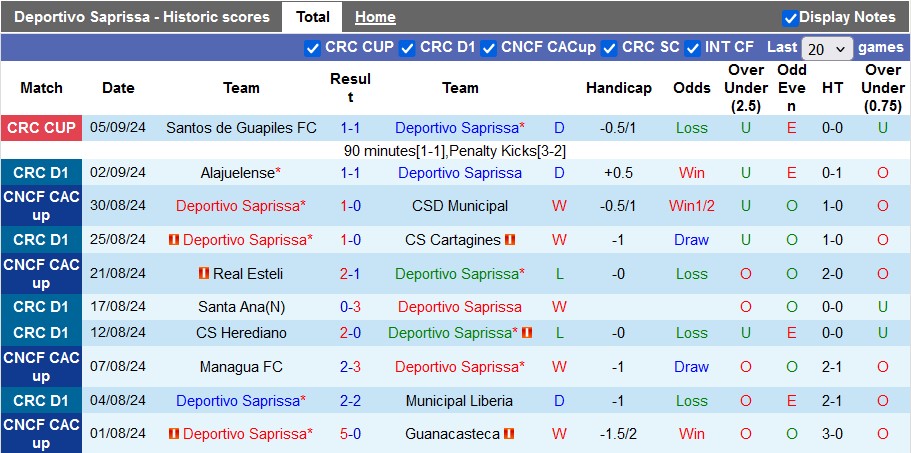Uncheck the INT CF filter checkbox
Screen dimensions: 911x453
[691, 47]
